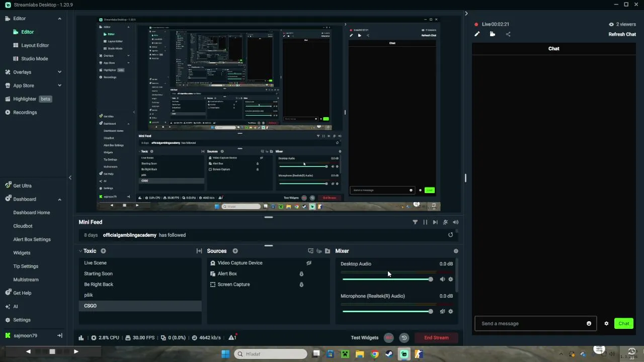
Task: Open emoji picker in chat input
Action: (x=589, y=323)
